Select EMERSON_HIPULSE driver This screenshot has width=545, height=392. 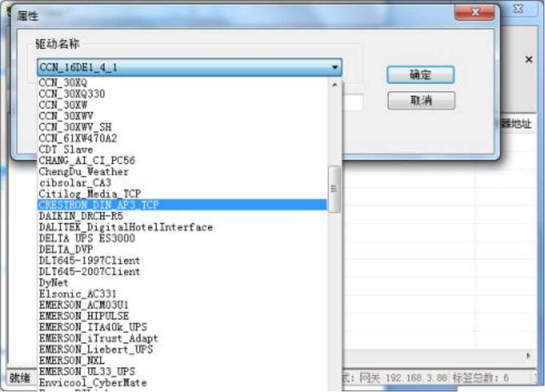pyautogui.click(x=182, y=316)
